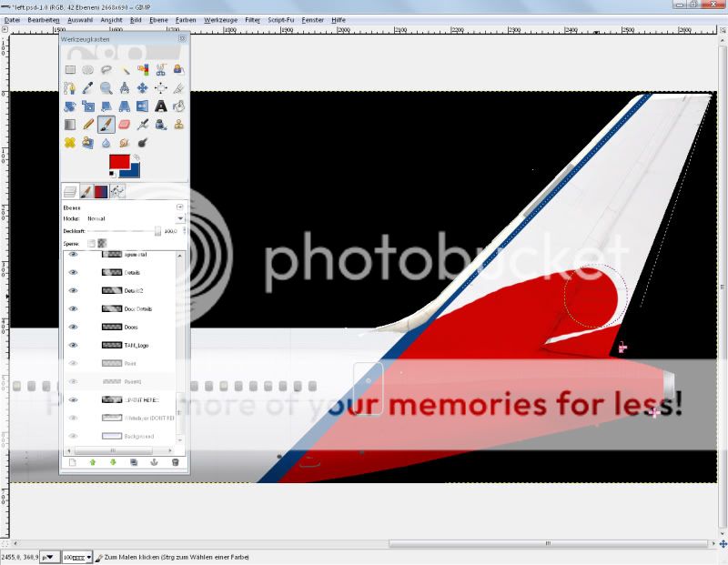Activate the Move tool
Screen dimensions: 728x565
point(143,88)
